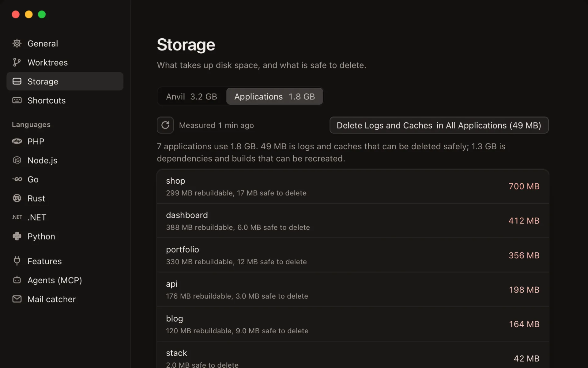This screenshot has height=368, width=588.
Task: Click the 164 MB size value
Action: (524, 324)
